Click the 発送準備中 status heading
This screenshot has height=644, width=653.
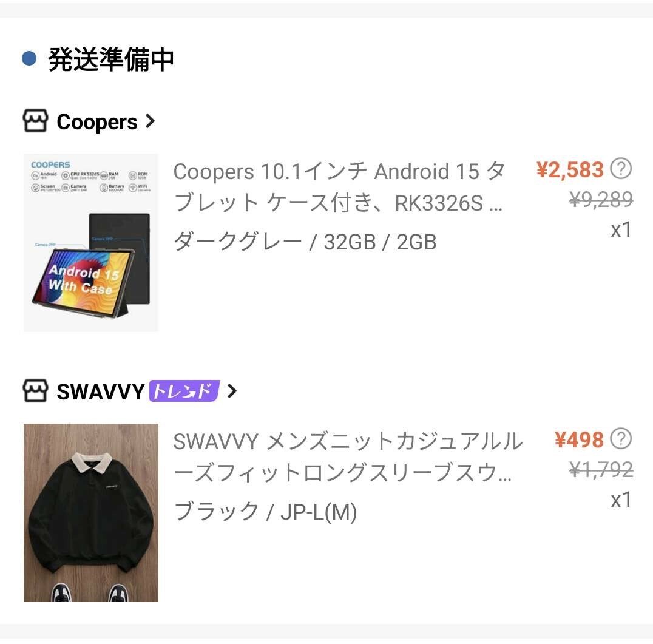pos(111,59)
